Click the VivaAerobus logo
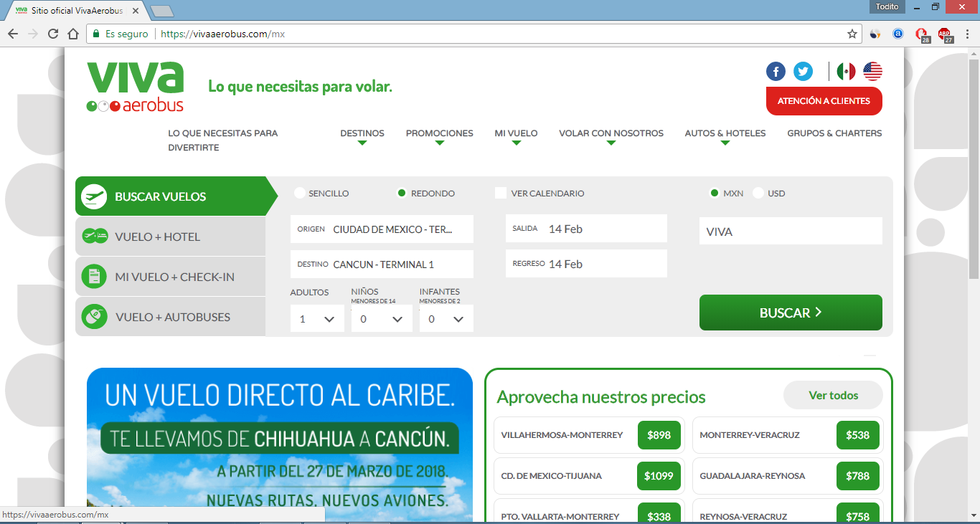 coord(136,87)
